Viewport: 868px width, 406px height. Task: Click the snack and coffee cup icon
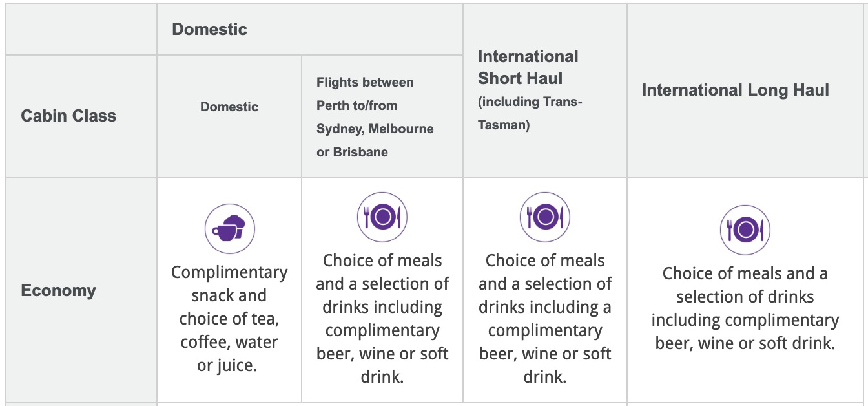tap(230, 229)
